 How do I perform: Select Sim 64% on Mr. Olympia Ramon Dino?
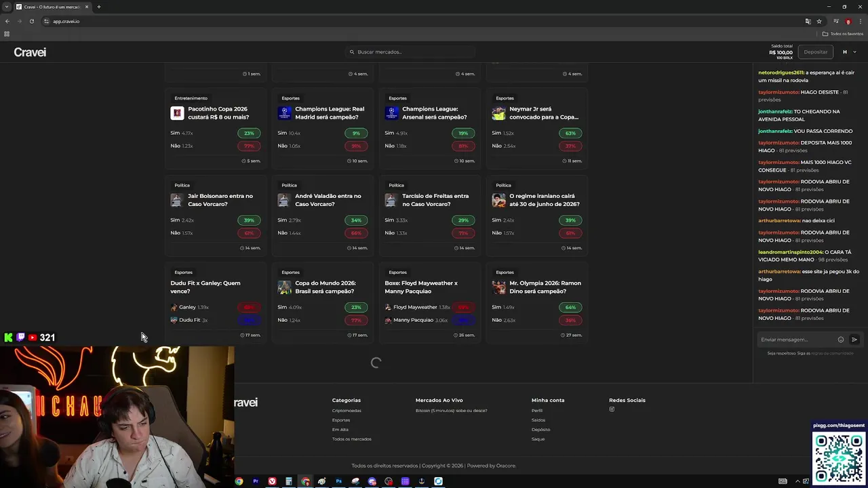tap(570, 307)
